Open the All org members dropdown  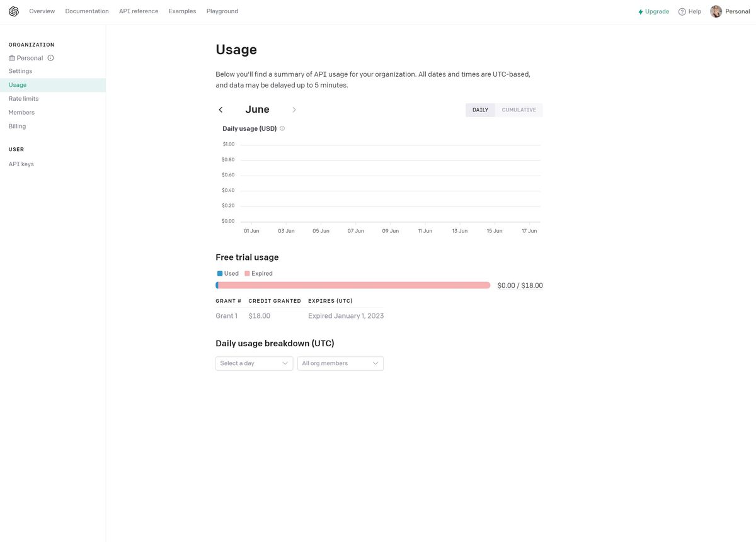[340, 363]
